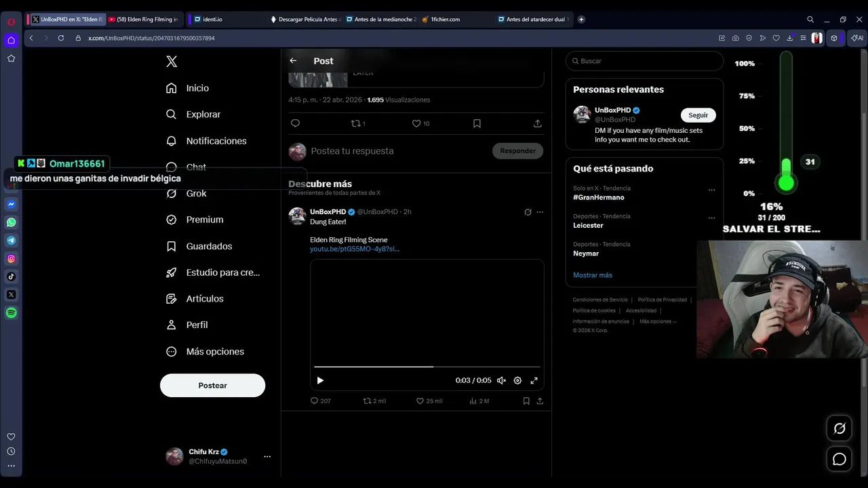Bookmark the Dung Eater post
This screenshot has height=488, width=868.
[526, 401]
